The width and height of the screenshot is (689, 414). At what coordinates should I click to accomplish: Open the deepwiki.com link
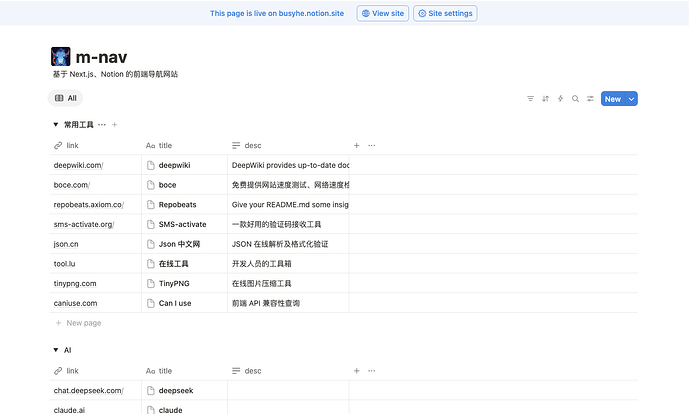[x=78, y=165]
